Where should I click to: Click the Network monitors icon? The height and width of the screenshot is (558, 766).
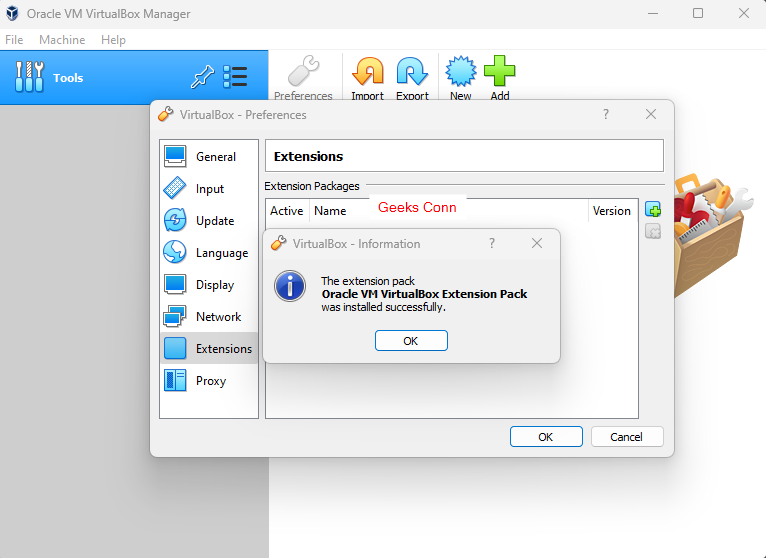(175, 316)
